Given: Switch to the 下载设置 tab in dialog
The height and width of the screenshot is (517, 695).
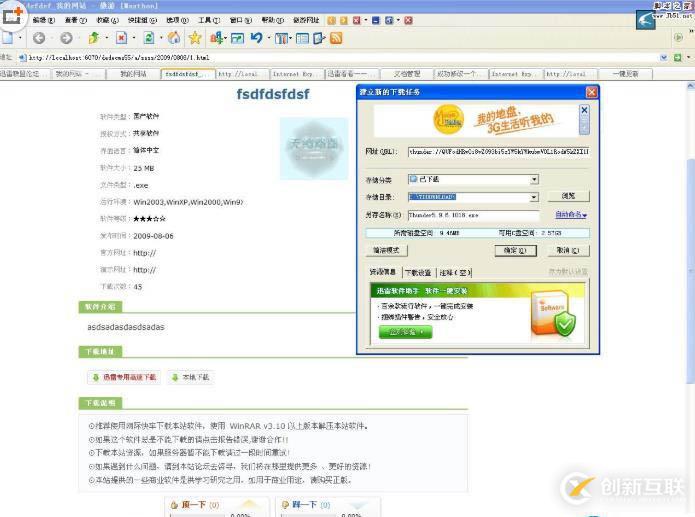Looking at the screenshot, I should tap(418, 272).
